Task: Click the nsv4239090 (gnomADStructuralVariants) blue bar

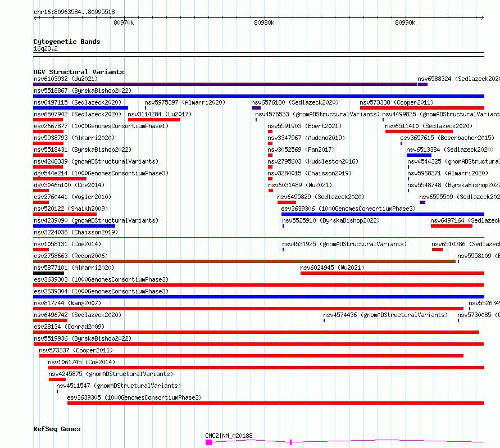Action: 74,226
